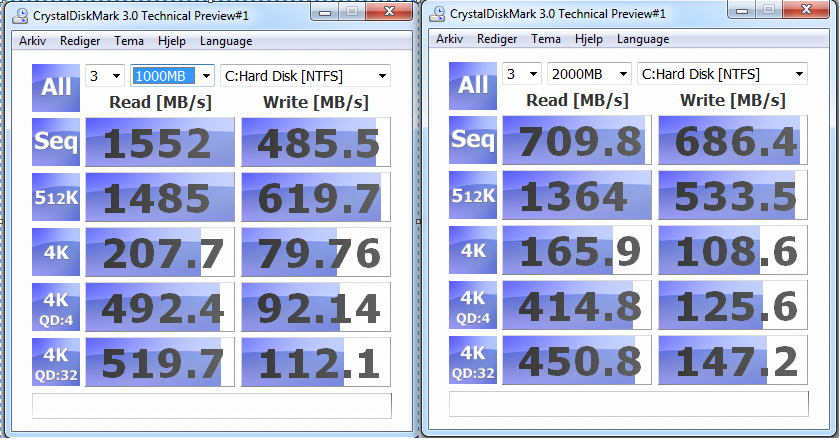Click the comment field in the left window

coord(212,406)
